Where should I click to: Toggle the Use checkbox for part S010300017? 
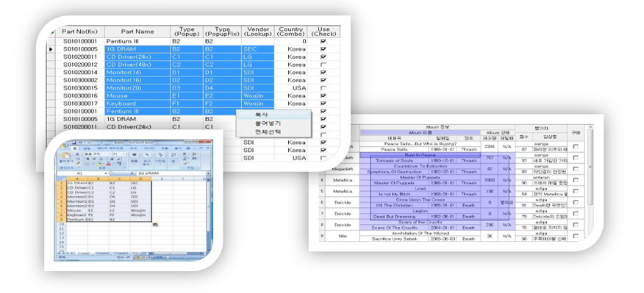point(323,104)
